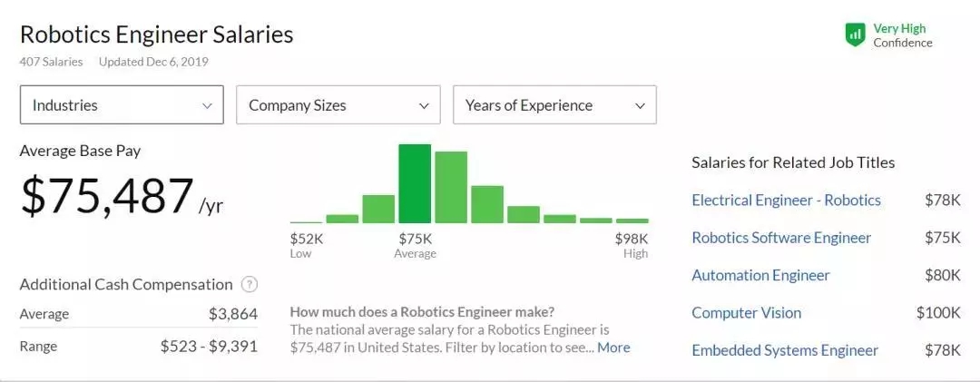Open the Robotics Software Engineer salary link
Screen dimensions: 980x382
click(x=781, y=238)
